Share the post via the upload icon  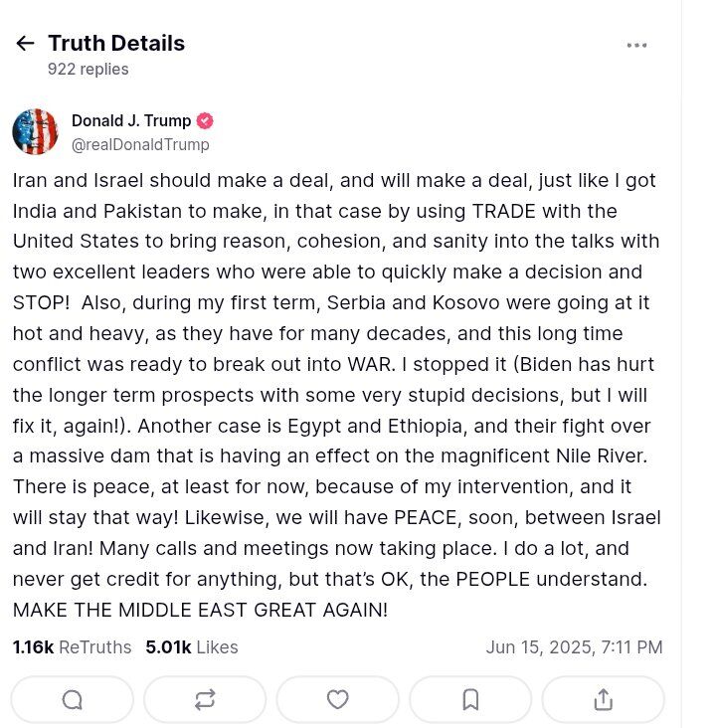(x=603, y=700)
